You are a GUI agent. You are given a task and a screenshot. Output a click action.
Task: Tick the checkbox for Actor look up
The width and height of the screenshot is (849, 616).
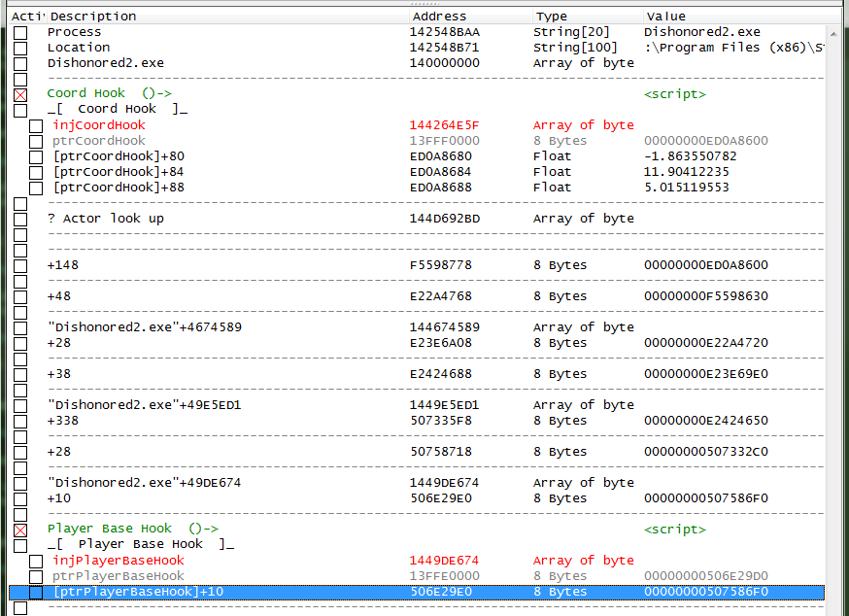(20, 220)
